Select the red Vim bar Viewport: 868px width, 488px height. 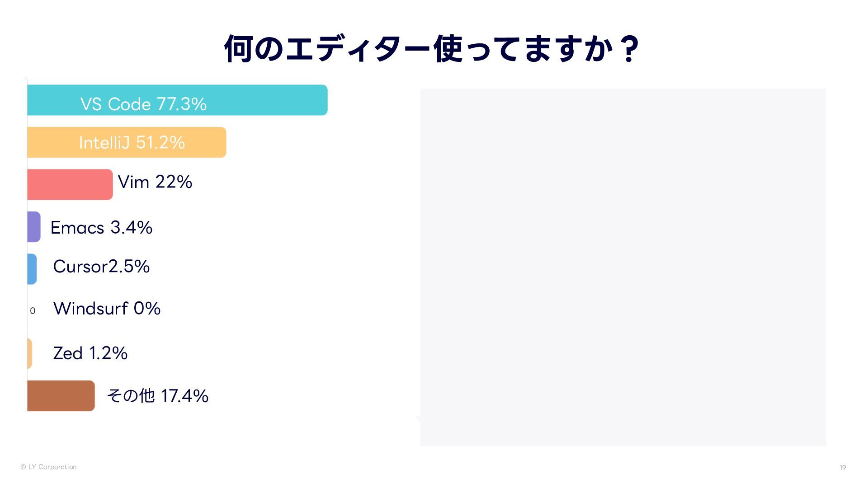(x=70, y=184)
